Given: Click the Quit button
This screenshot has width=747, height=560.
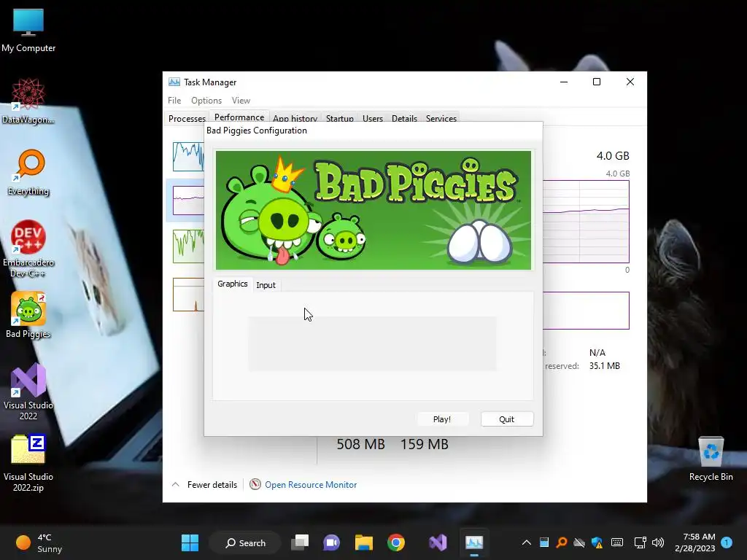Looking at the screenshot, I should pyautogui.click(x=507, y=419).
